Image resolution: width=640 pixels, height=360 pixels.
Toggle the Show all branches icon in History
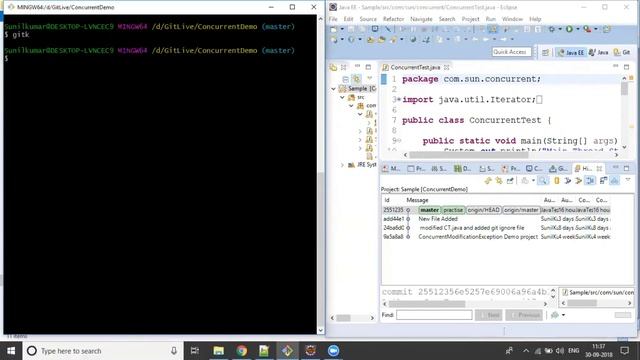tap(614, 180)
